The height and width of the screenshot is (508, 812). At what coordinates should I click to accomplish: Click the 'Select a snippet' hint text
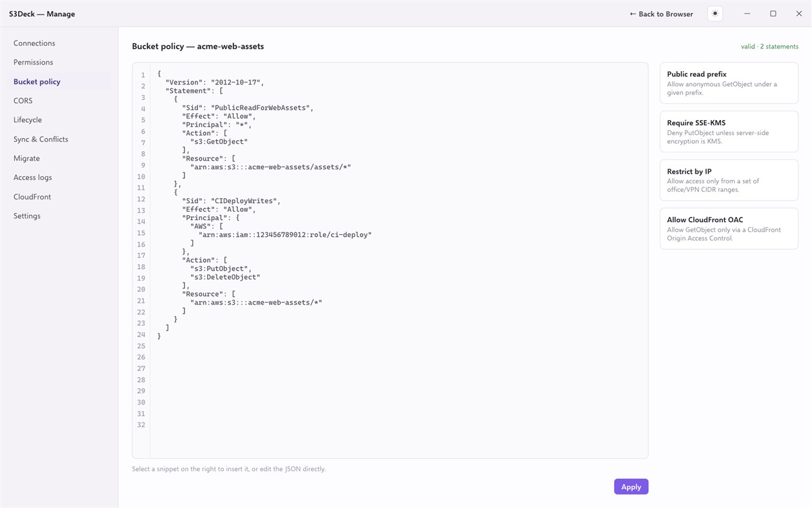(x=229, y=469)
